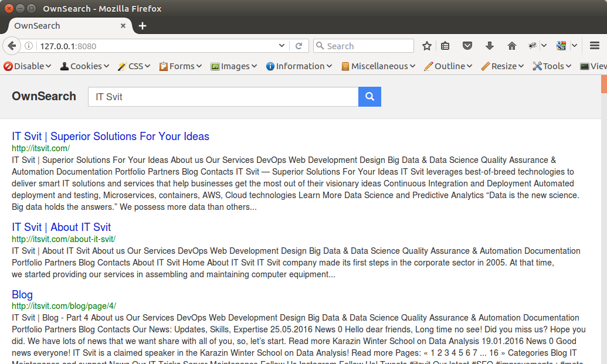Save page to Pocket icon
The image size is (607, 364).
click(x=467, y=46)
